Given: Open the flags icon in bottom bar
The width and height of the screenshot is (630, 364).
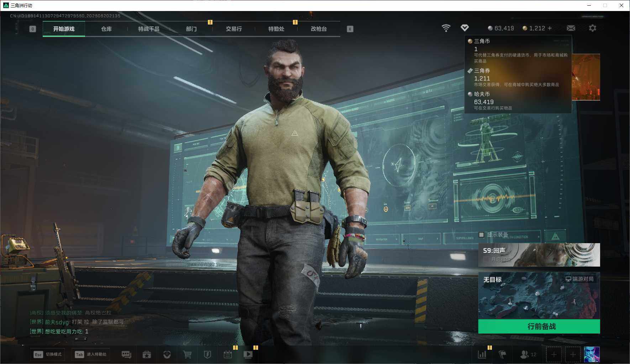Looking at the screenshot, I should pyautogui.click(x=502, y=354).
